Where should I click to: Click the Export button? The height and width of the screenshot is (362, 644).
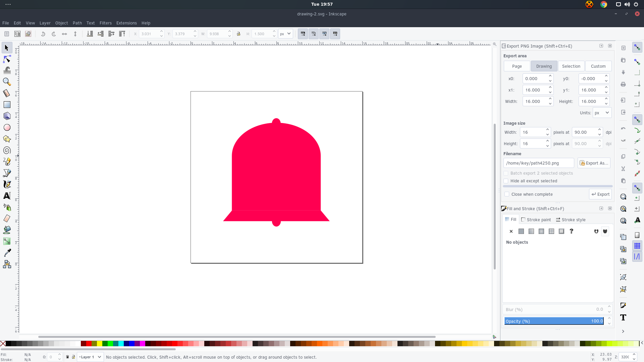click(600, 194)
